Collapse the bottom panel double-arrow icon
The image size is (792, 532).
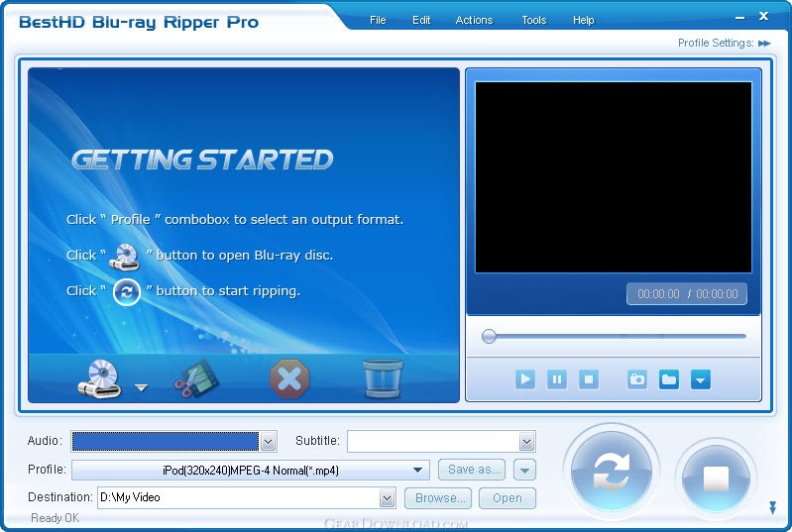[772, 507]
